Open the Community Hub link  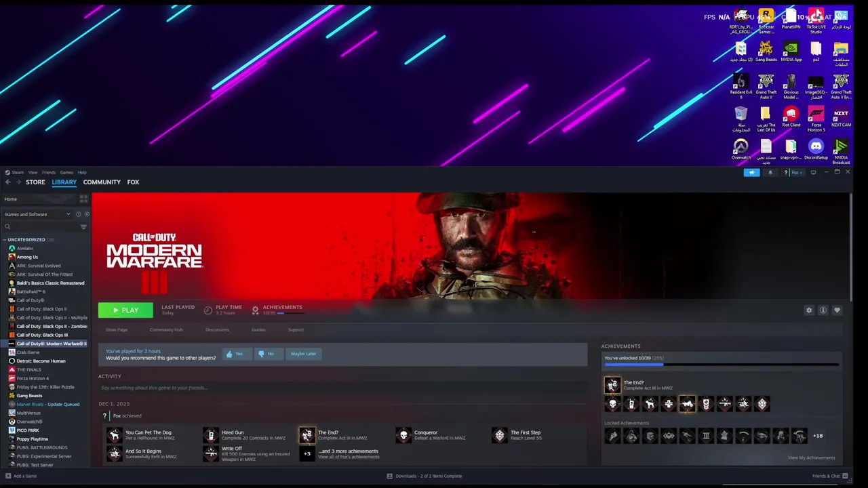point(166,330)
